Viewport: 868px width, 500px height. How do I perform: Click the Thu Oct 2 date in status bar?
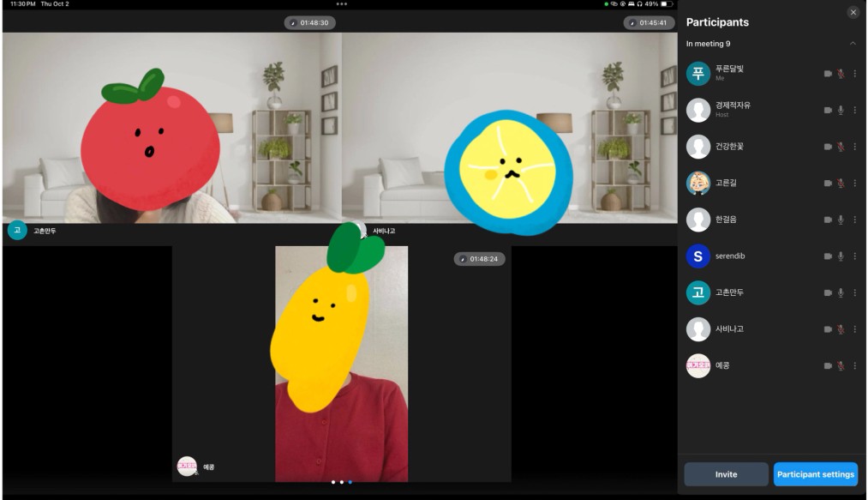[x=55, y=4]
